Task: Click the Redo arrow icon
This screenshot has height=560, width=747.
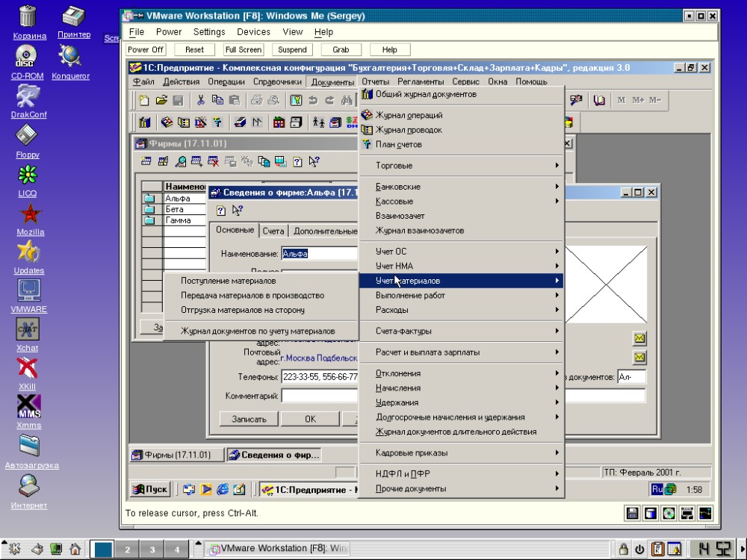Action: pos(329,100)
